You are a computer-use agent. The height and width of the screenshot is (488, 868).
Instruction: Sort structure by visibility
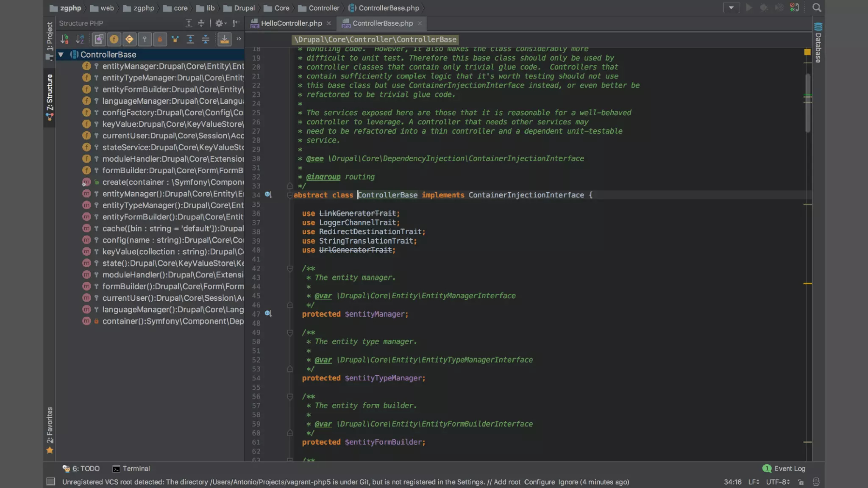tap(64, 39)
